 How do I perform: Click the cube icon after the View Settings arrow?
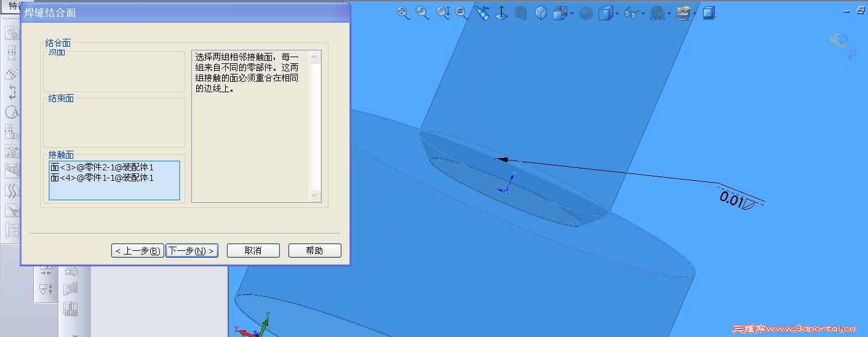tap(709, 13)
